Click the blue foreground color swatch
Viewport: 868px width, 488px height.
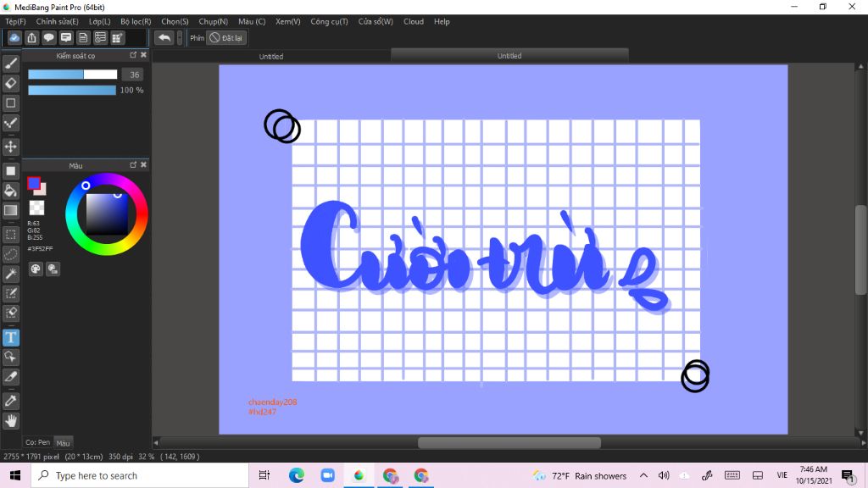pyautogui.click(x=34, y=183)
